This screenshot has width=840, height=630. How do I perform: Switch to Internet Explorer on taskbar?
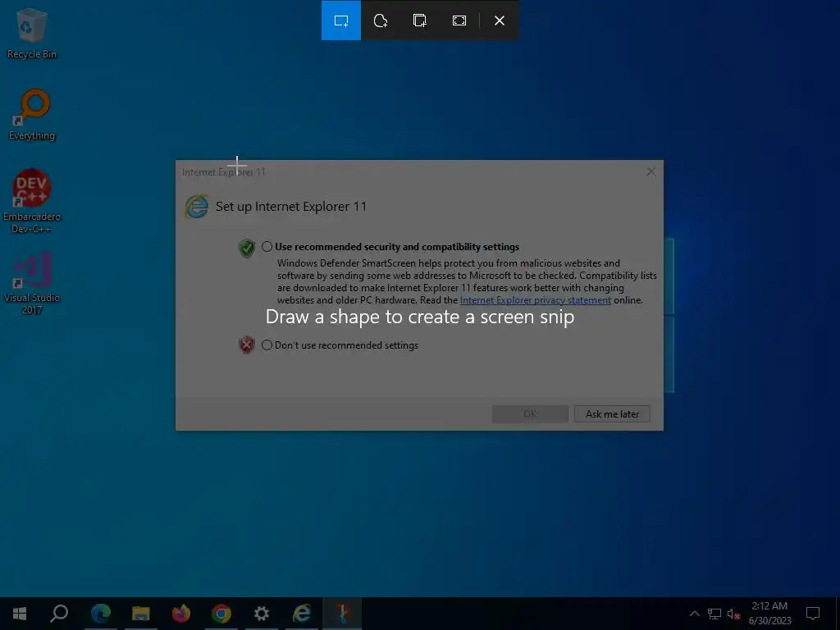(302, 614)
